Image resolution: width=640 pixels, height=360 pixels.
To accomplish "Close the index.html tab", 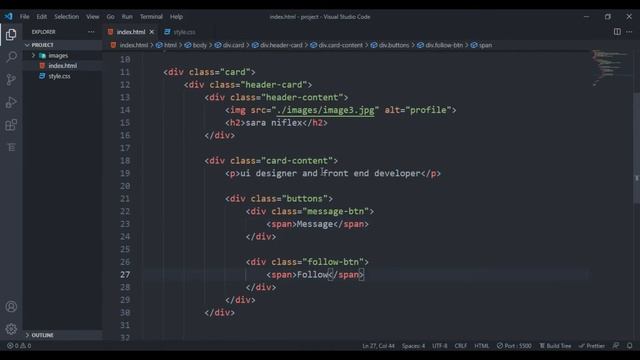I will click(152, 32).
